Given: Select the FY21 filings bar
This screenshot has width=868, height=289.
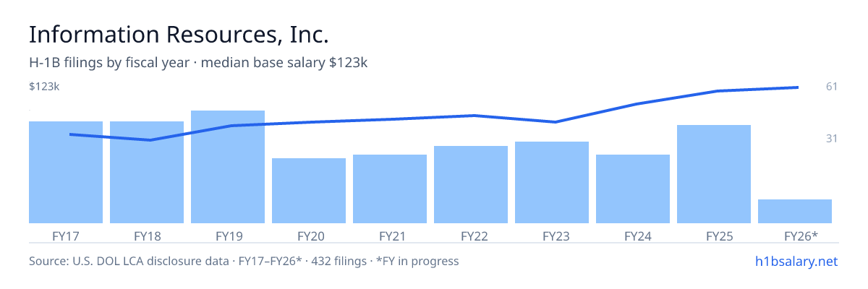Looking at the screenshot, I should 390,189.
